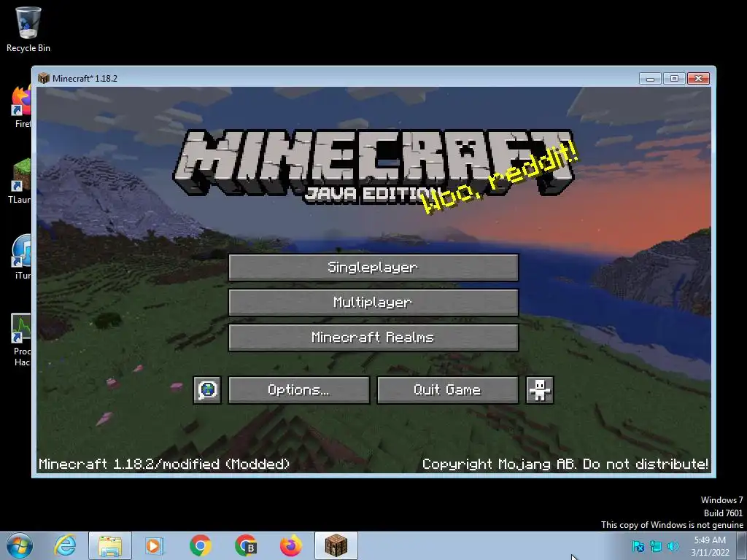Image resolution: width=747 pixels, height=560 pixels.
Task: Launch Google Chrome from taskbar
Action: tap(200, 545)
